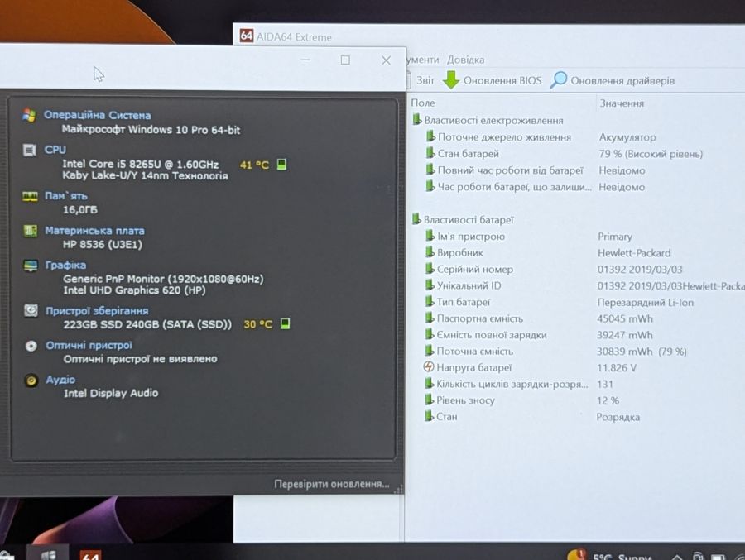The image size is (745, 560).
Task: Click battery icon beside Ім'я пристрою
Action: tap(430, 236)
